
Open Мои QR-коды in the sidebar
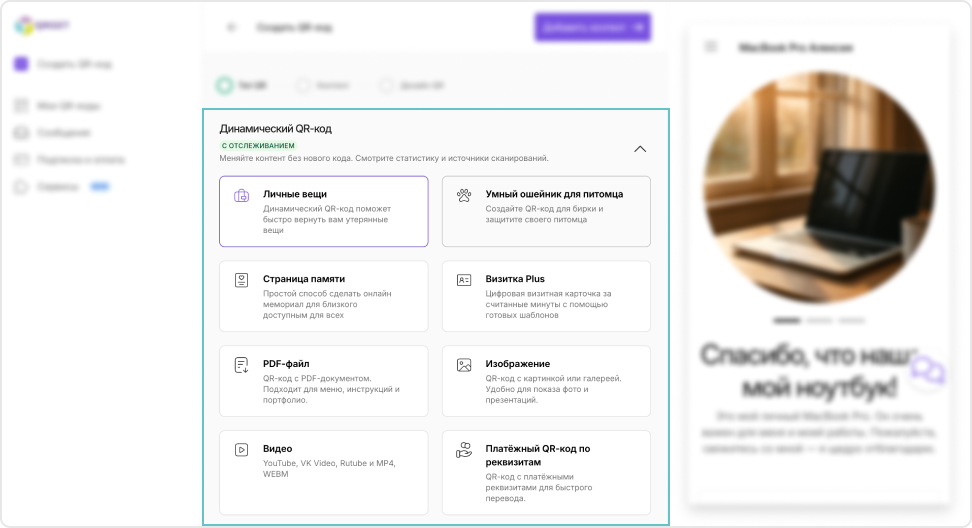pyautogui.click(x=68, y=106)
